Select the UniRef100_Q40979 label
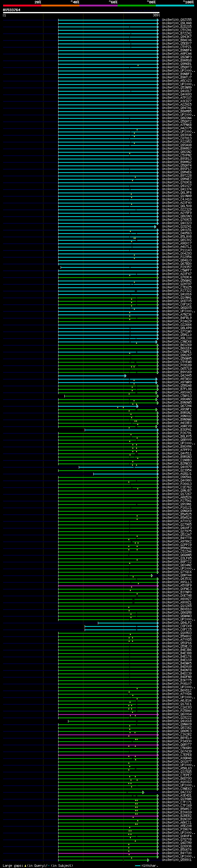 point(177,467)
